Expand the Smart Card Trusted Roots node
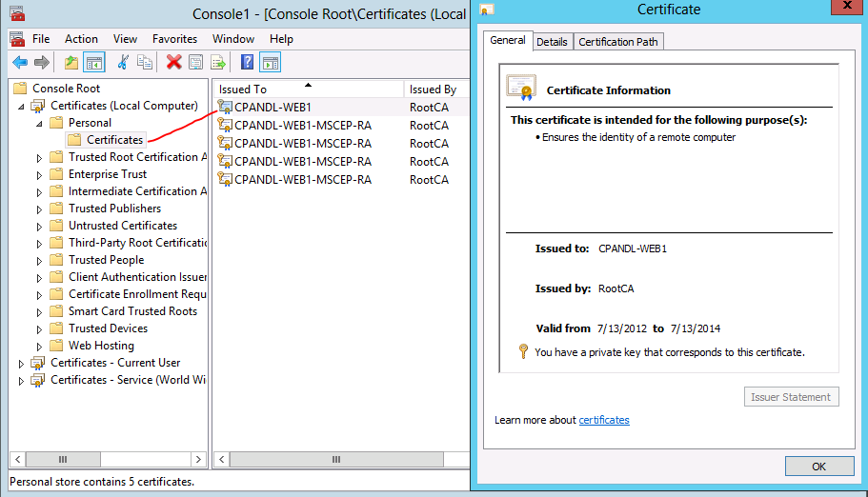The height and width of the screenshot is (497, 868). [39, 312]
